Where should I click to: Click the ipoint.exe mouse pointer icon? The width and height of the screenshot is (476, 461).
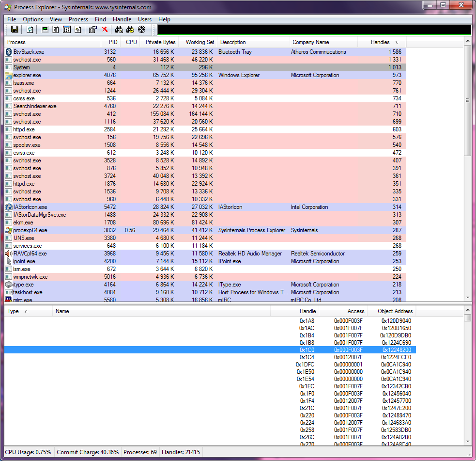coord(9,261)
